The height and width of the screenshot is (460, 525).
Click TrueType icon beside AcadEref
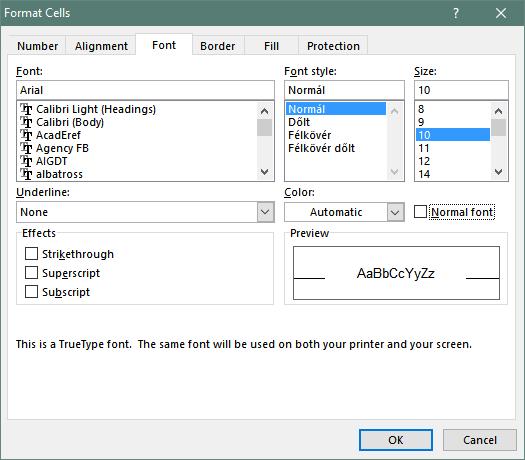26,135
